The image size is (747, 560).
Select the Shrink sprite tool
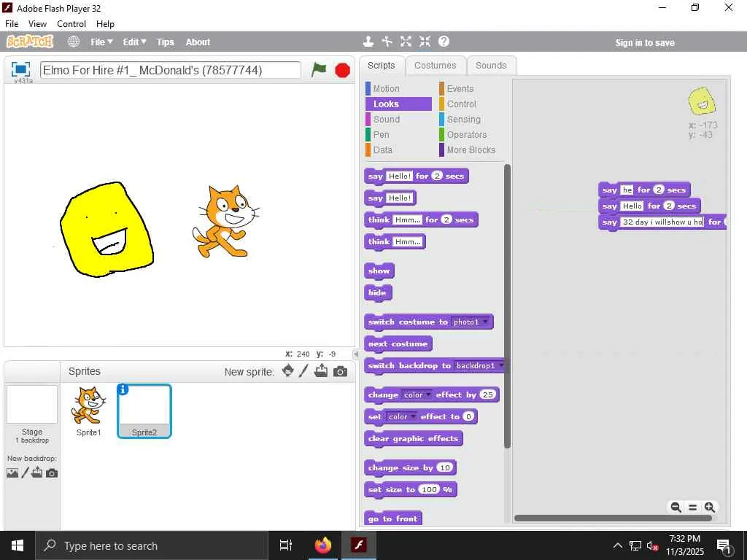pyautogui.click(x=425, y=42)
